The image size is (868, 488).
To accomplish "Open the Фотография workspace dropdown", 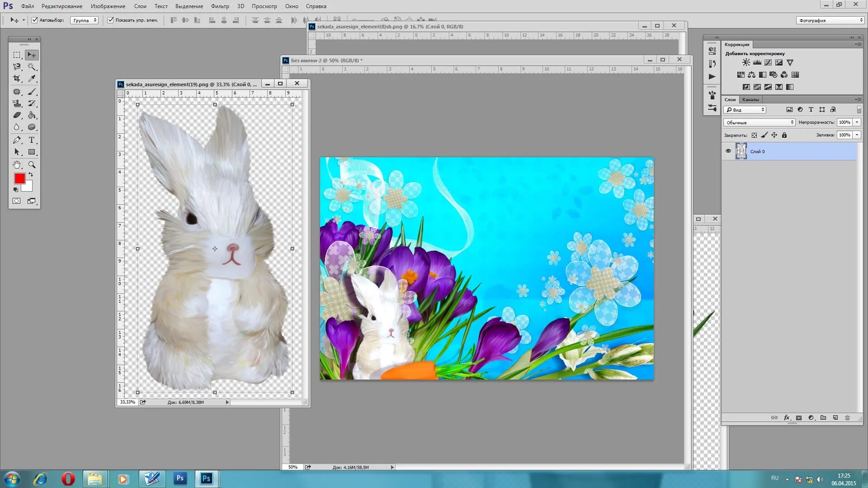I will point(830,20).
